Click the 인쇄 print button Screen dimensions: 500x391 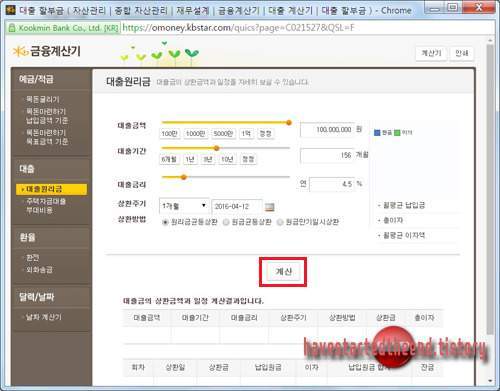(462, 53)
